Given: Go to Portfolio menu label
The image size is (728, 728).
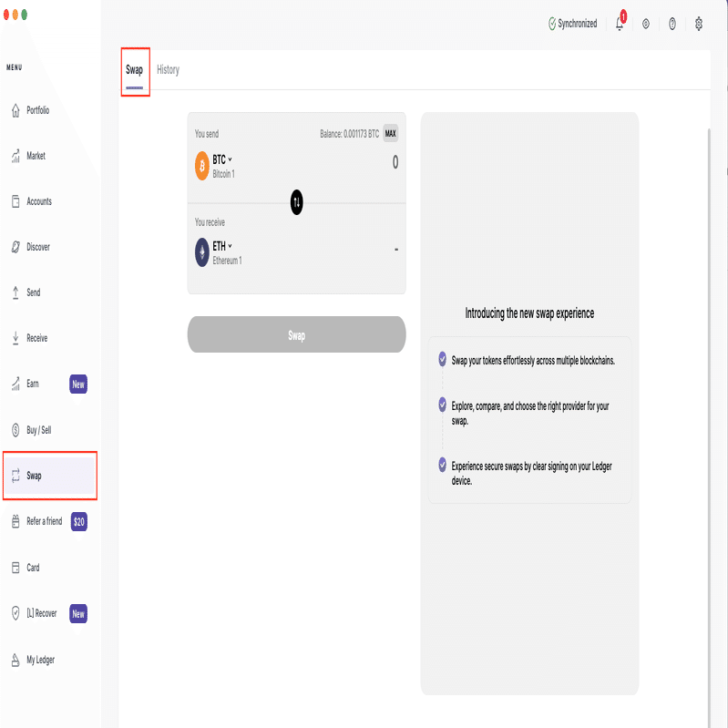Looking at the screenshot, I should 38,110.
